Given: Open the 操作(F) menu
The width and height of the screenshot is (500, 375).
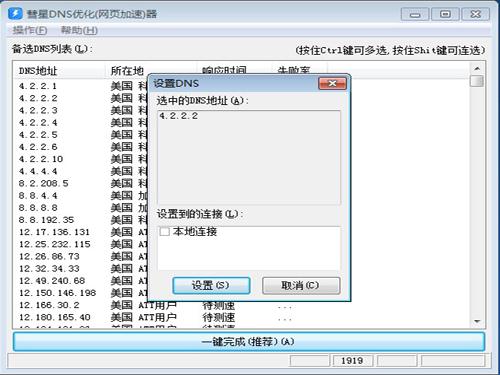Looking at the screenshot, I should coord(30,30).
